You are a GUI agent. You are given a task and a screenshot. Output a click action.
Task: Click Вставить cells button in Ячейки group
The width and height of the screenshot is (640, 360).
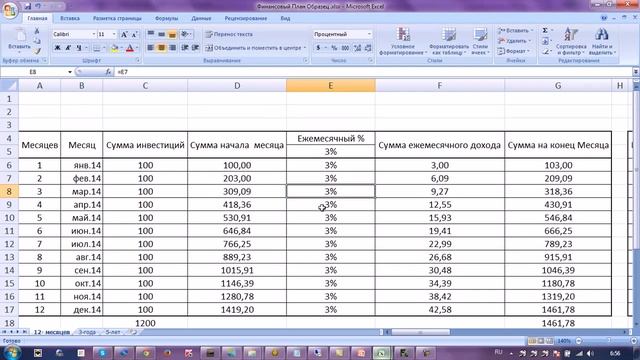(x=516, y=31)
